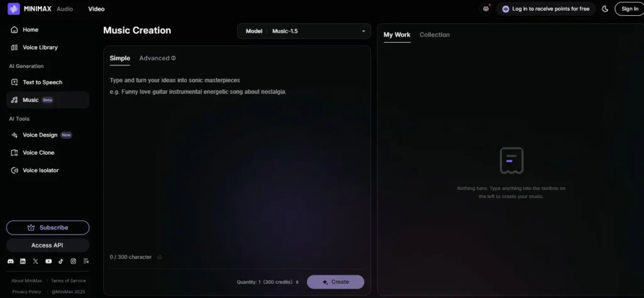The width and height of the screenshot is (644, 298).
Task: Click the Subscribe button
Action: [x=48, y=228]
